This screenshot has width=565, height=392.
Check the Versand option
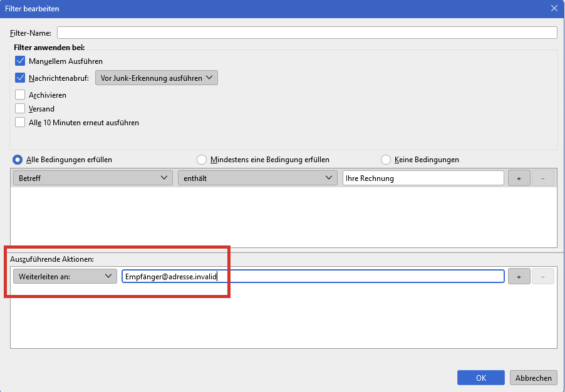[x=20, y=109]
